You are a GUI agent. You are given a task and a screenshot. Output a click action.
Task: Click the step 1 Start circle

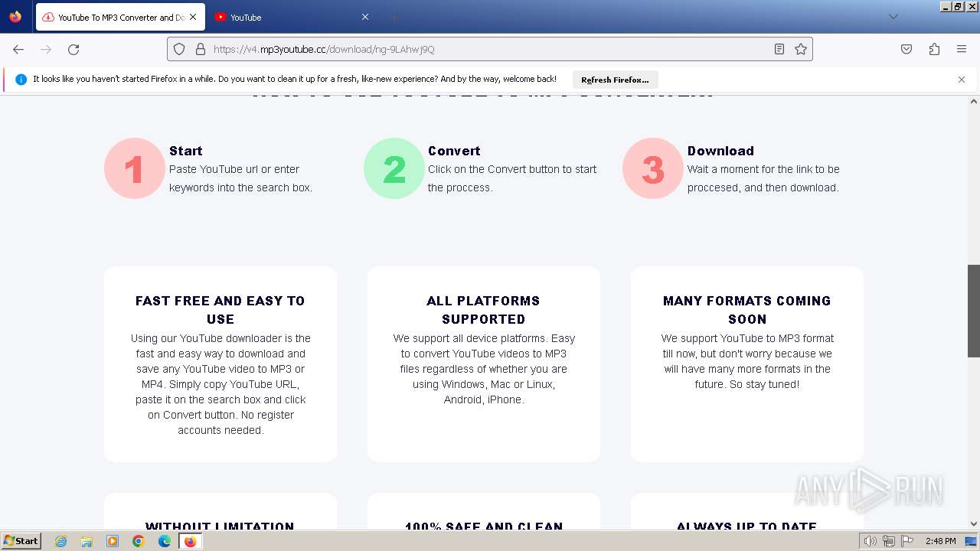tap(135, 168)
